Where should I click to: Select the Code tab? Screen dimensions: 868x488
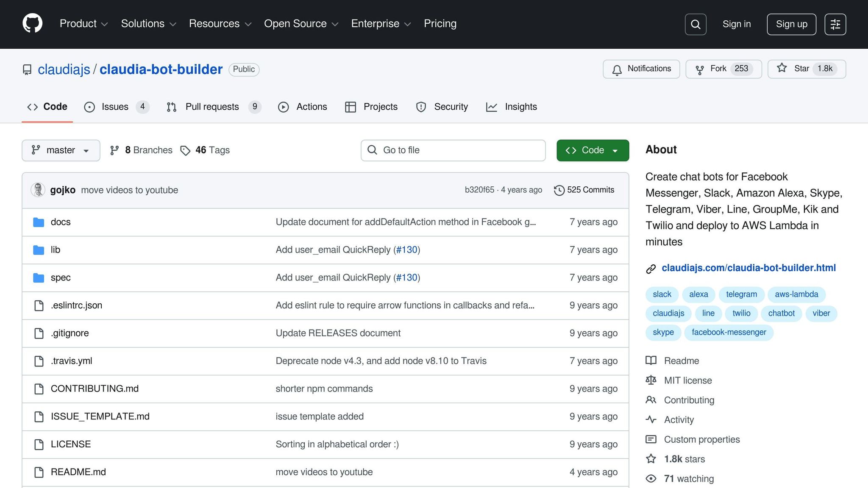click(x=47, y=107)
